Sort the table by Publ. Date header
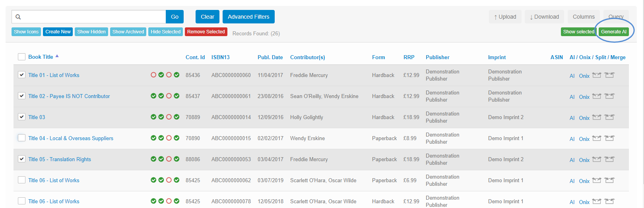This screenshot has width=644, height=208. [270, 57]
